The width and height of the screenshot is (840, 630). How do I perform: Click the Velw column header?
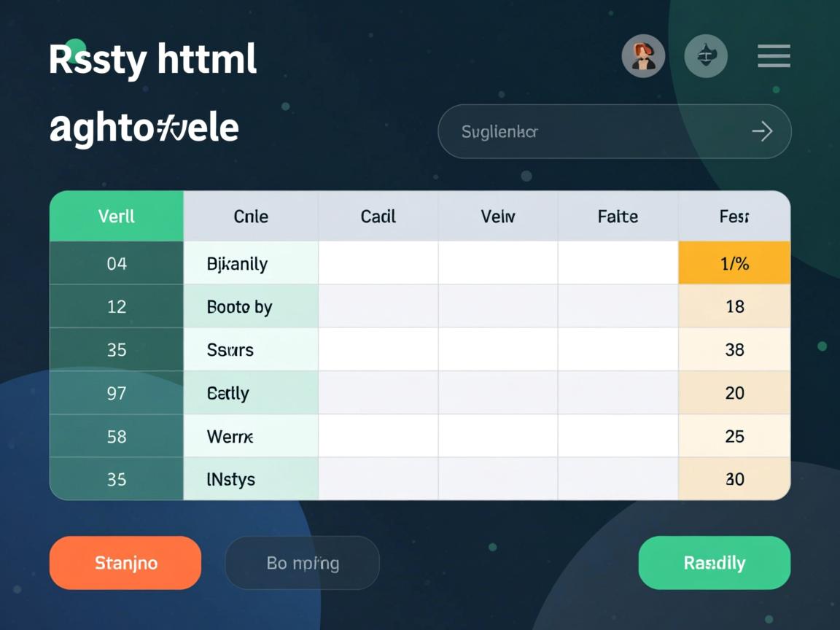pyautogui.click(x=498, y=217)
